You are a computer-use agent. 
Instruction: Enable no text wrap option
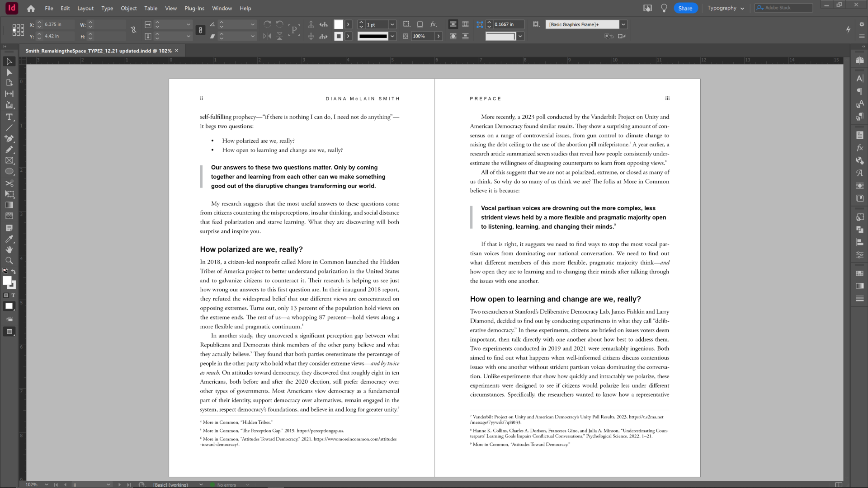[x=453, y=24]
